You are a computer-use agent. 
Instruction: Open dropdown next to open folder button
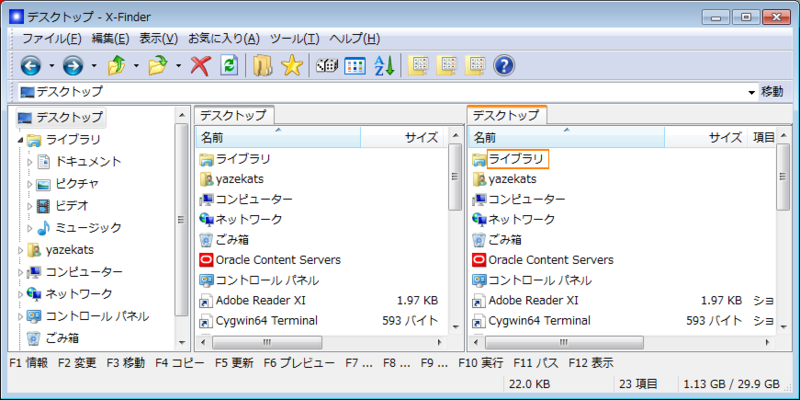point(179,66)
